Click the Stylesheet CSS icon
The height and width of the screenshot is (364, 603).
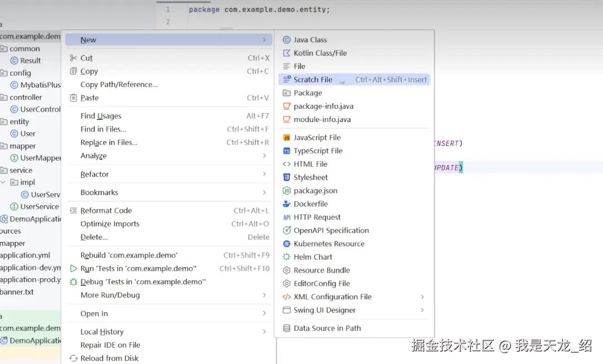click(286, 177)
